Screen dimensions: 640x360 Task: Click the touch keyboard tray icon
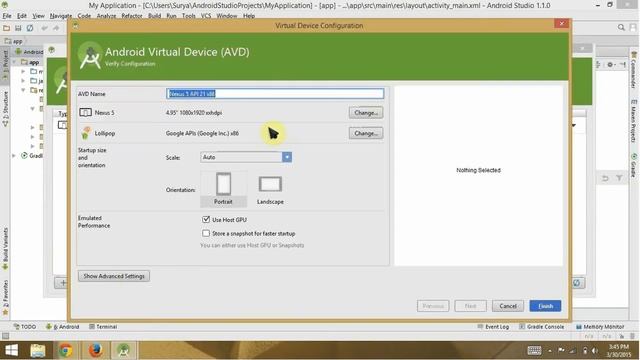pos(534,350)
